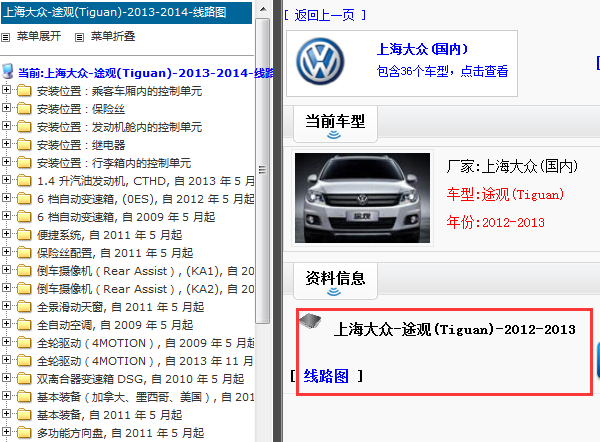Expand the 安装位置：乘客车厢内的控制单元 node
600x442 pixels.
(6, 90)
